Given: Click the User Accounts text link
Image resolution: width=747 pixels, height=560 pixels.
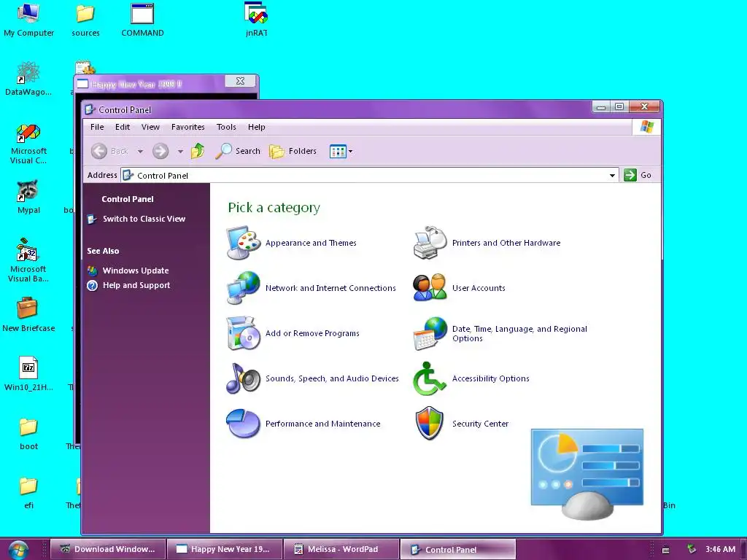Looking at the screenshot, I should (x=479, y=288).
